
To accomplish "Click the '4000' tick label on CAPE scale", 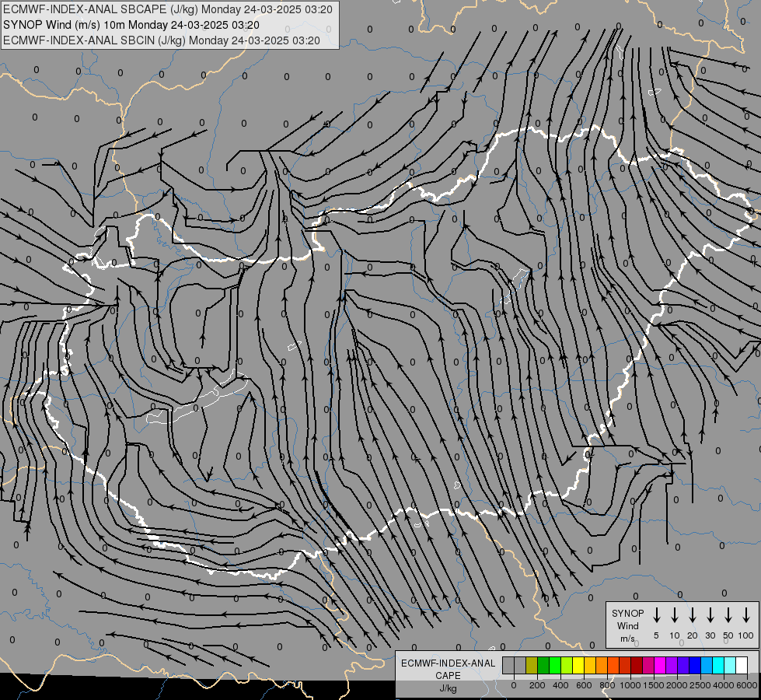I will (724, 685).
